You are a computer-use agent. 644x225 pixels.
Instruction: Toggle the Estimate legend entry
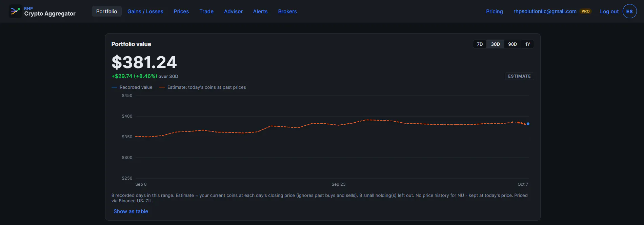click(x=203, y=87)
